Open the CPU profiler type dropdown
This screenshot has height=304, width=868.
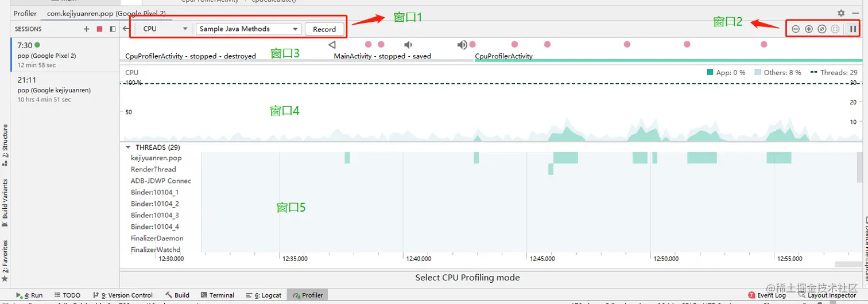click(165, 29)
